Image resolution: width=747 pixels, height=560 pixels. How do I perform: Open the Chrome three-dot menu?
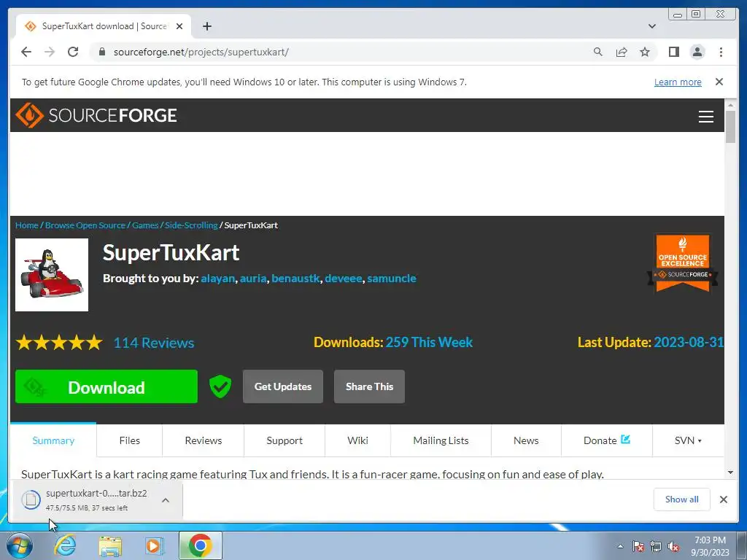[721, 52]
